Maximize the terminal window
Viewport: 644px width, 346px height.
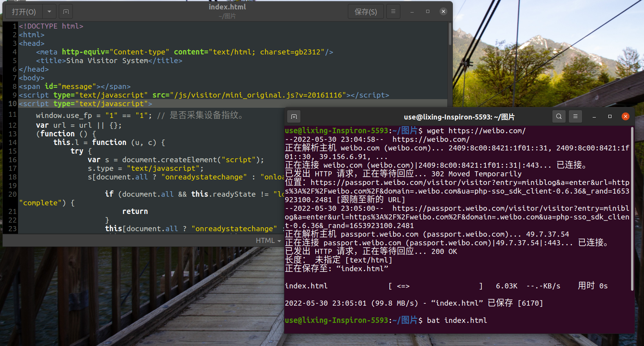(610, 116)
